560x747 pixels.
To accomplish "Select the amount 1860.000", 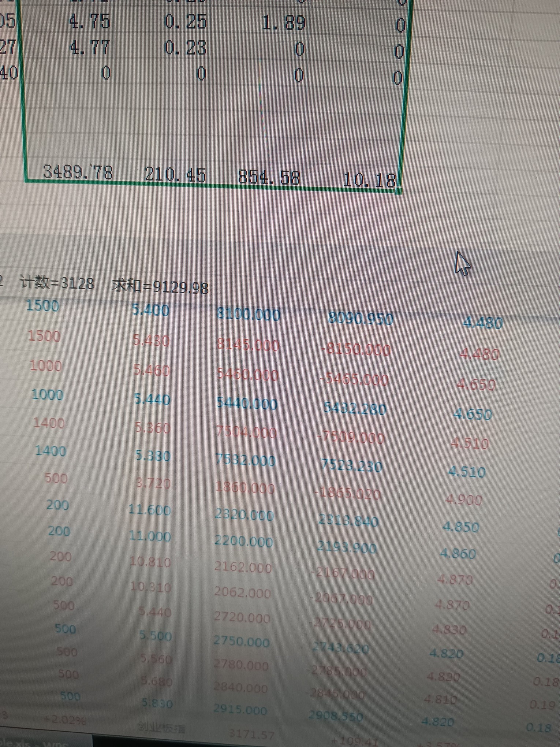I will pos(245,487).
